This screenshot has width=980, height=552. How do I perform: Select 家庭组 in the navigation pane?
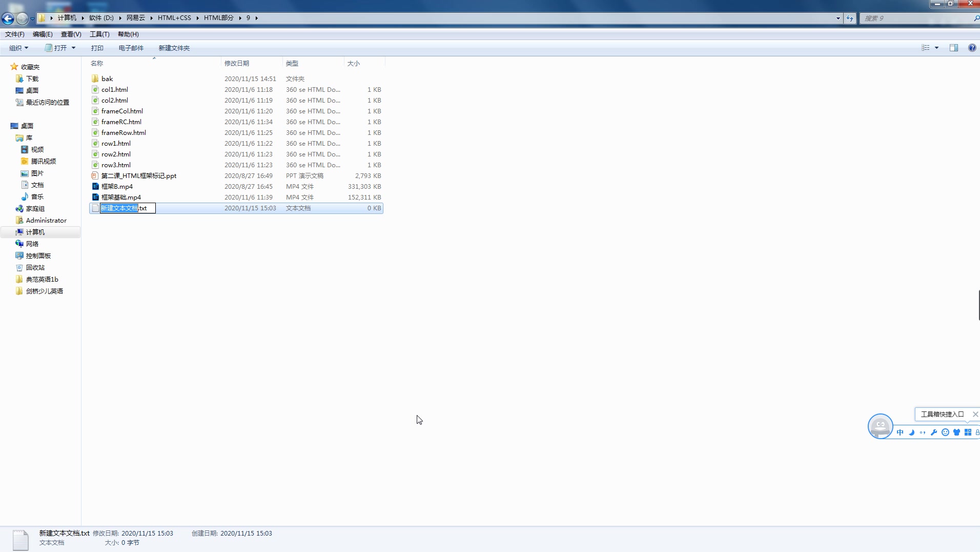(35, 208)
